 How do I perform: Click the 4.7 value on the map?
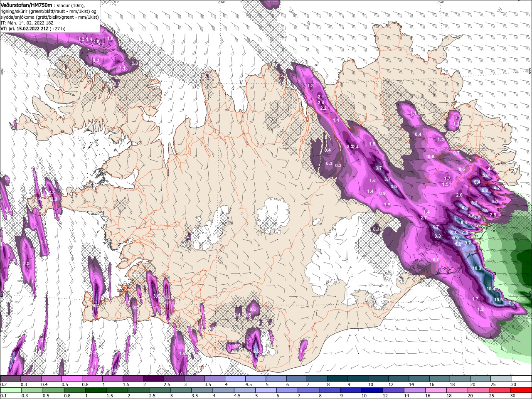(436, 227)
